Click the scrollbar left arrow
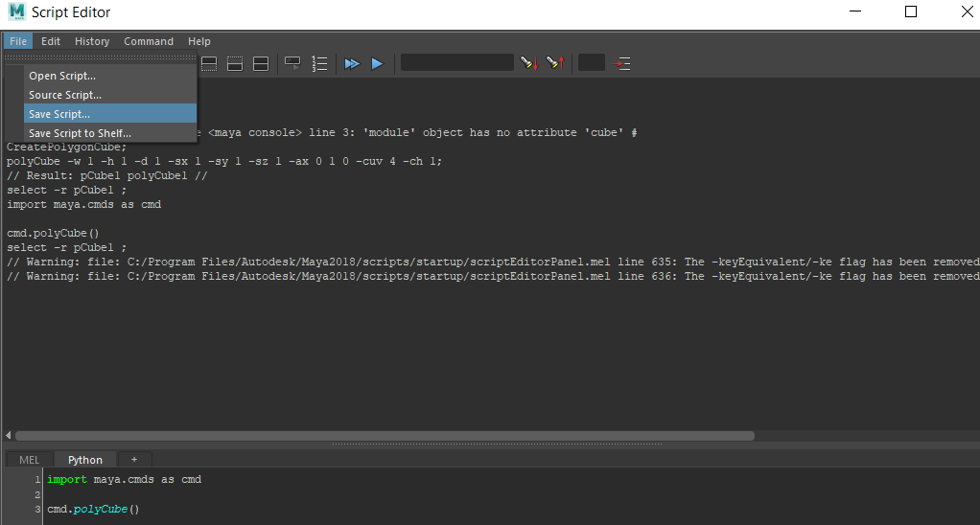 tap(8, 435)
